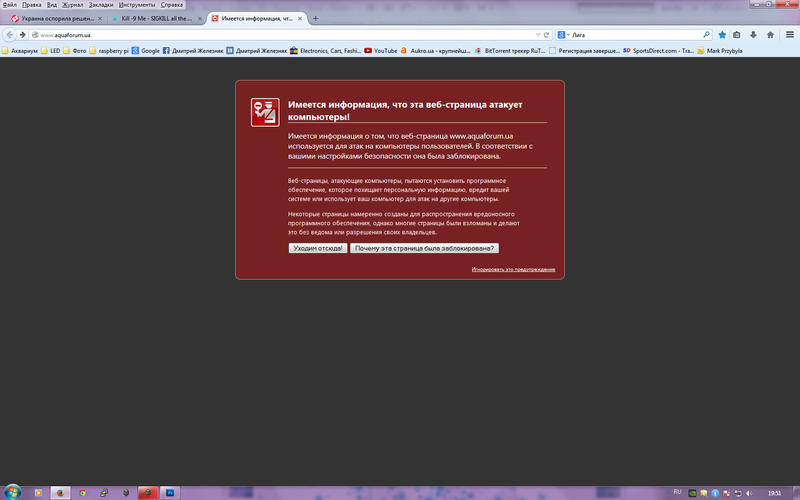Click 'Почему эта страница была заблокирована?' button
The width and height of the screenshot is (800, 500).
click(x=425, y=248)
